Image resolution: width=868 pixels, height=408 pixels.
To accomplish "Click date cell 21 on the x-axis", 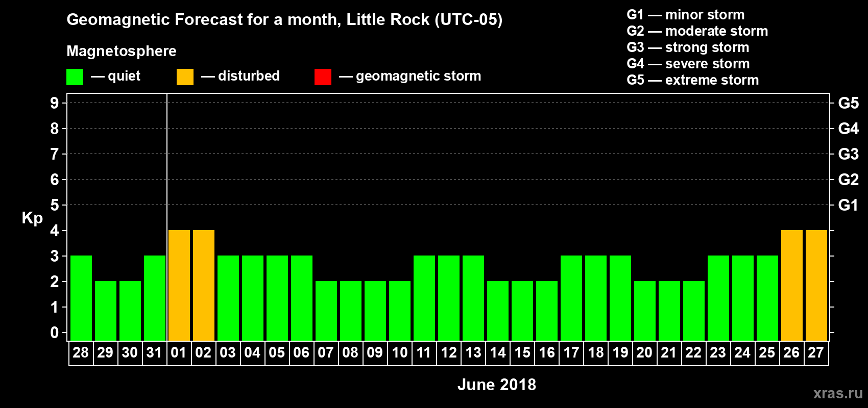I will coord(669,353).
